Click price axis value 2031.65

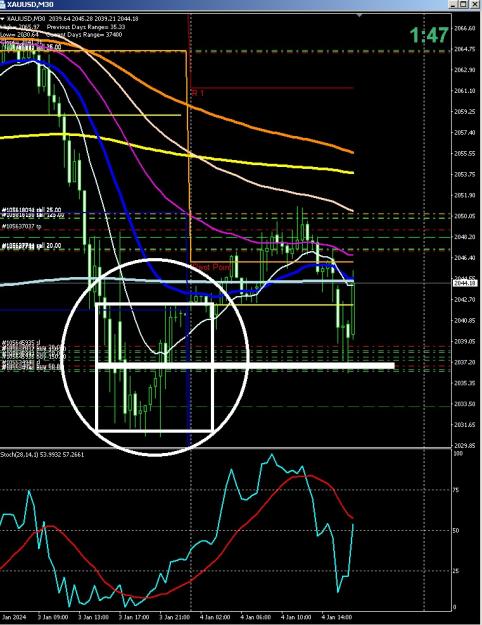pyautogui.click(x=464, y=425)
